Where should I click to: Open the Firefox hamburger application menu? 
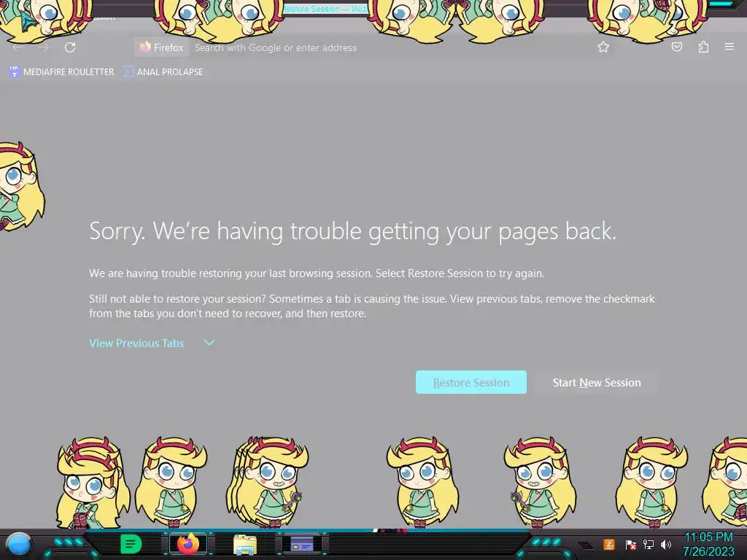coord(729,47)
